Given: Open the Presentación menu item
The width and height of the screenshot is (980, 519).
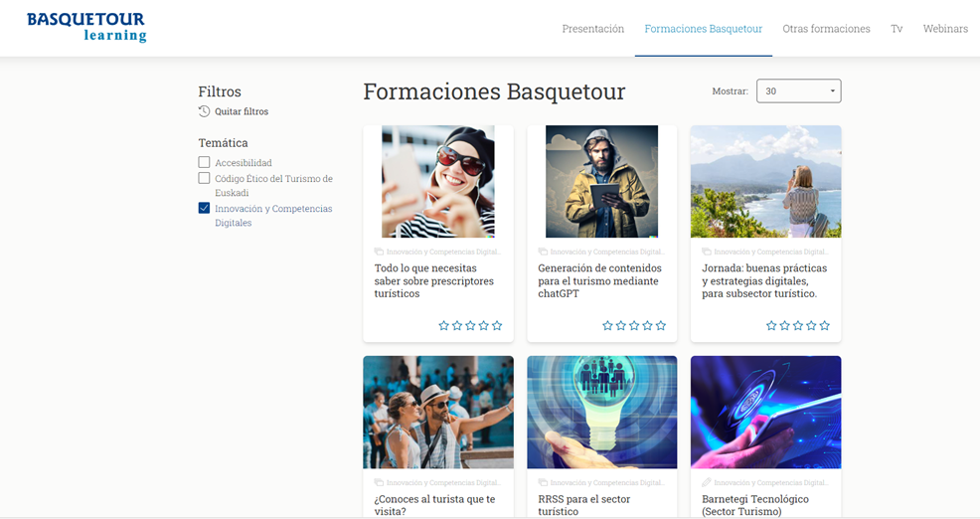Looking at the screenshot, I should coord(592,29).
